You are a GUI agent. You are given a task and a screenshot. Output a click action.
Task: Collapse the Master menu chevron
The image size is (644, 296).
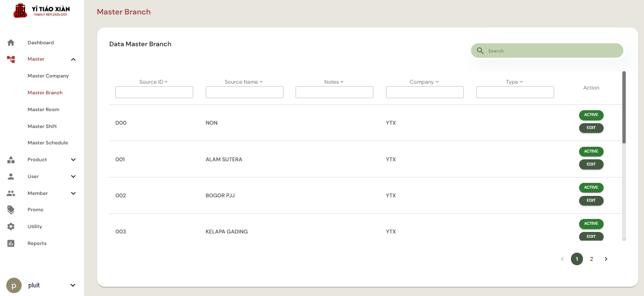coord(73,60)
